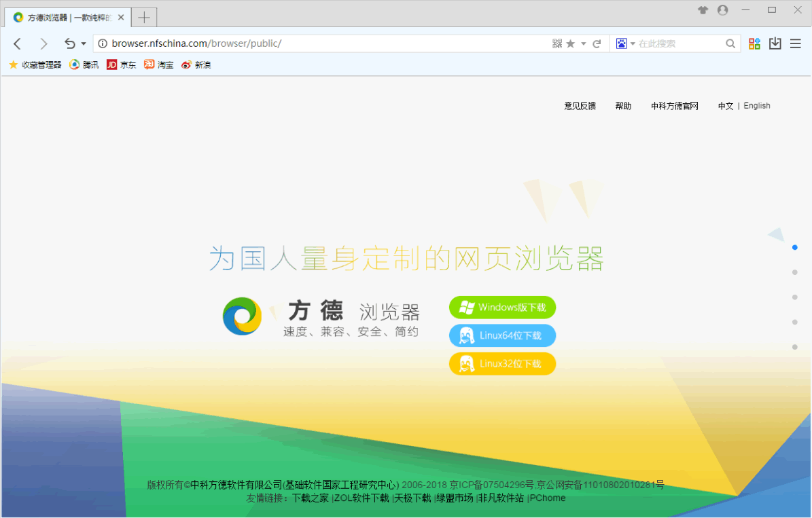Screen dimensions: 812x518
Task: Switch the site language to English
Action: pyautogui.click(x=756, y=106)
